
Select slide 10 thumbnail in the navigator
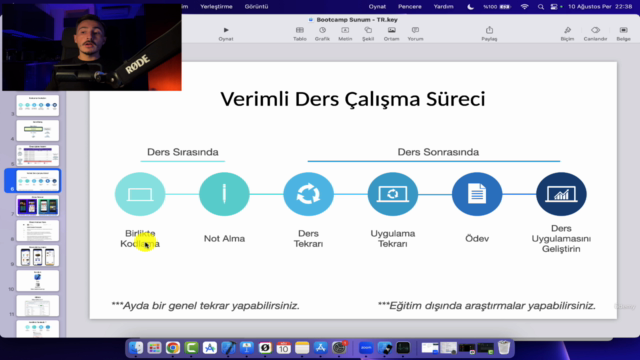(38, 281)
